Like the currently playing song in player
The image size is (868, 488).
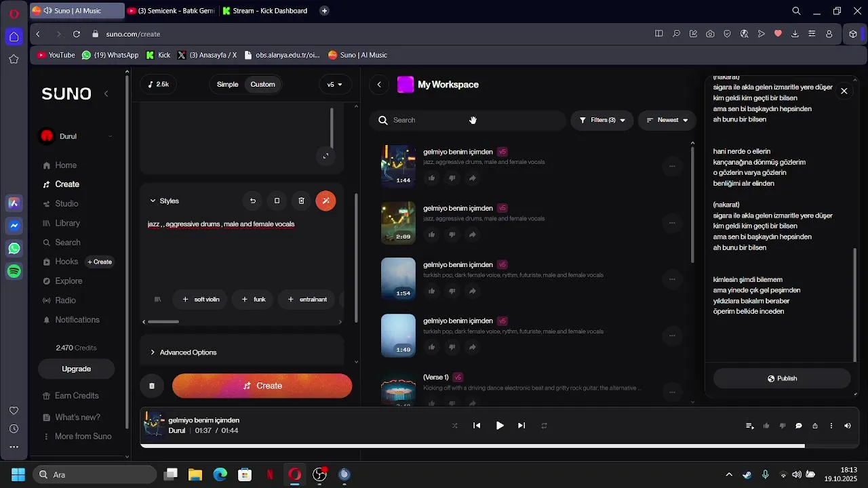[x=766, y=426]
